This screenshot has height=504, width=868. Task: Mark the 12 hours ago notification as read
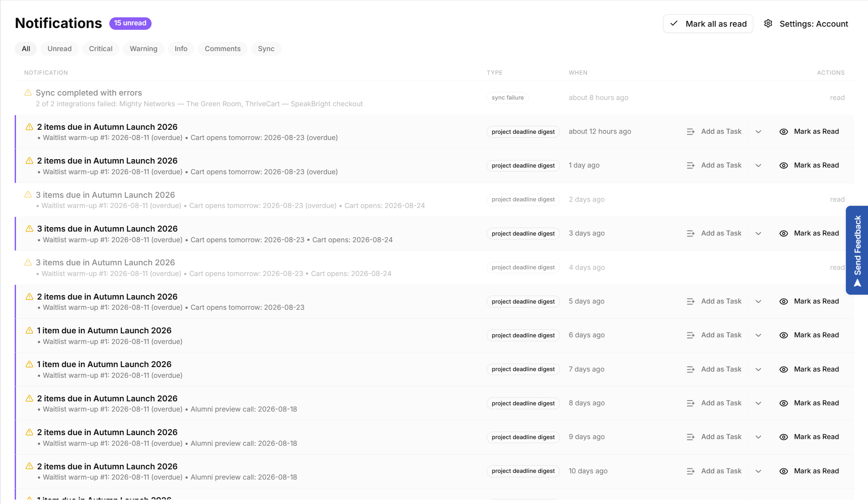point(809,132)
